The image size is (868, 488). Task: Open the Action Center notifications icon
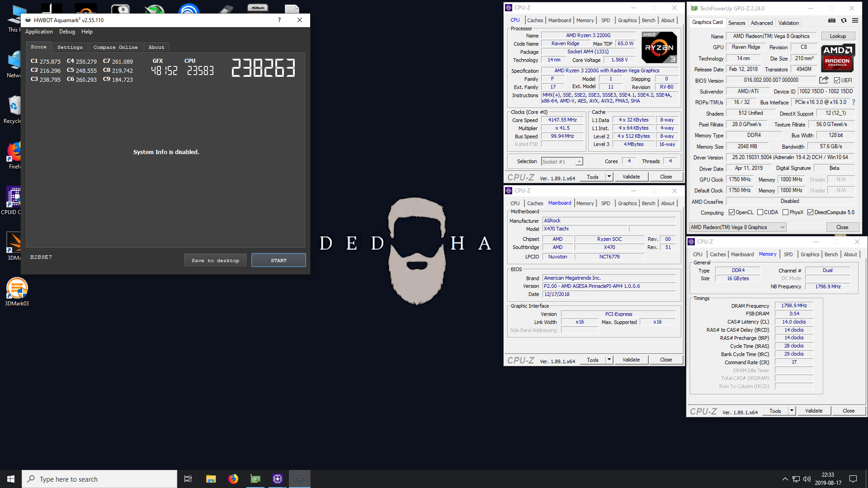[x=853, y=479]
